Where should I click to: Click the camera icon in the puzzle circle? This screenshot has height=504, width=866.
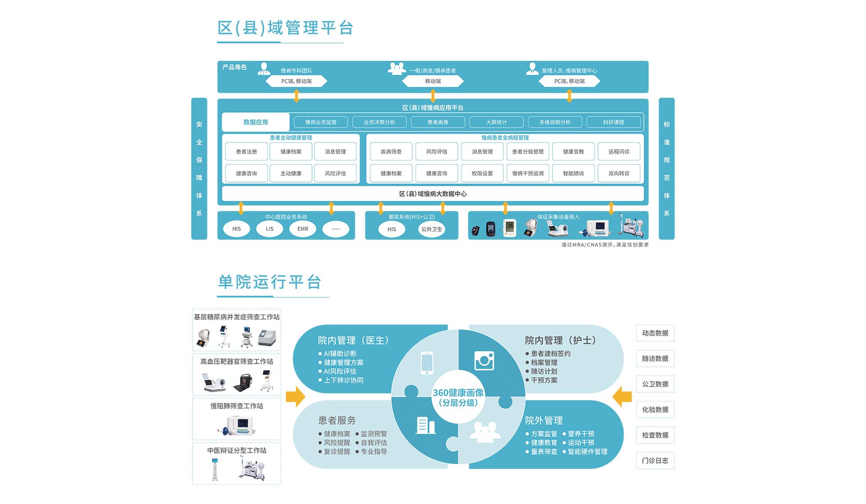point(484,361)
